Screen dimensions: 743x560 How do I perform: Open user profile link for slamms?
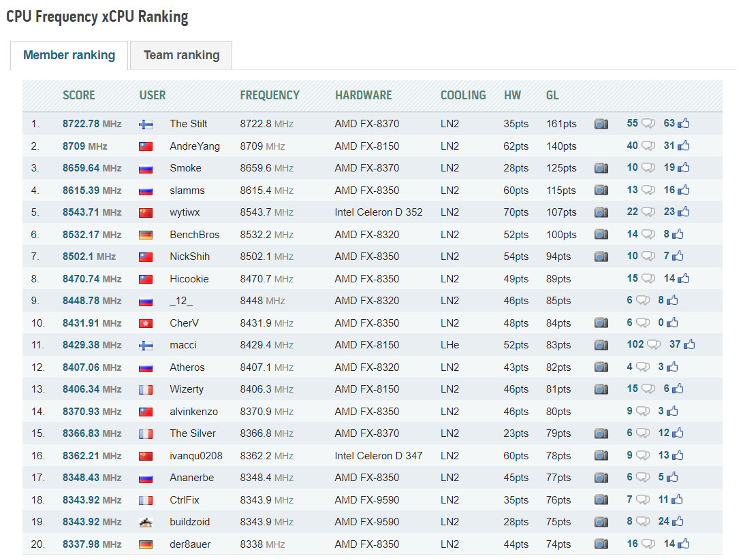tap(187, 191)
